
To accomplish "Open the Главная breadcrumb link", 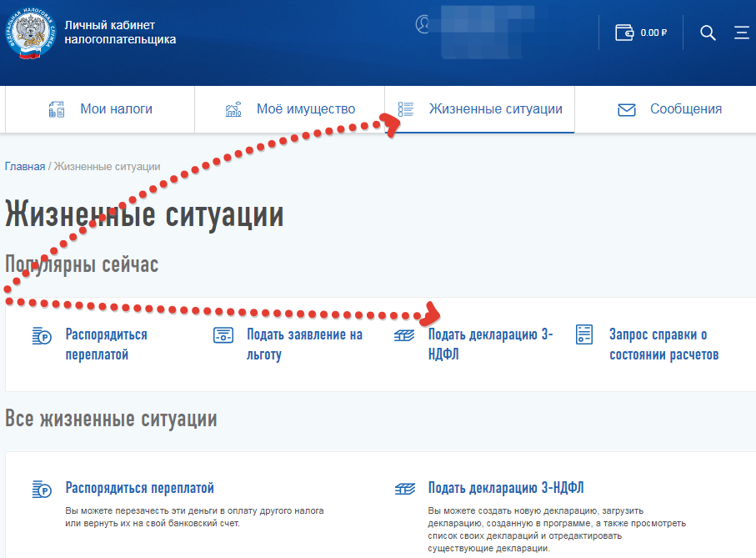I will 24,167.
